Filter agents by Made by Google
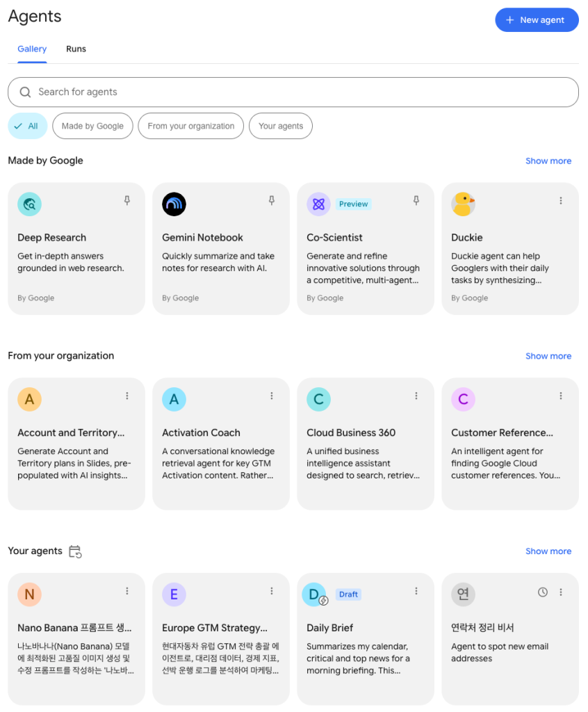Viewport: 588px width, 712px height. [92, 126]
